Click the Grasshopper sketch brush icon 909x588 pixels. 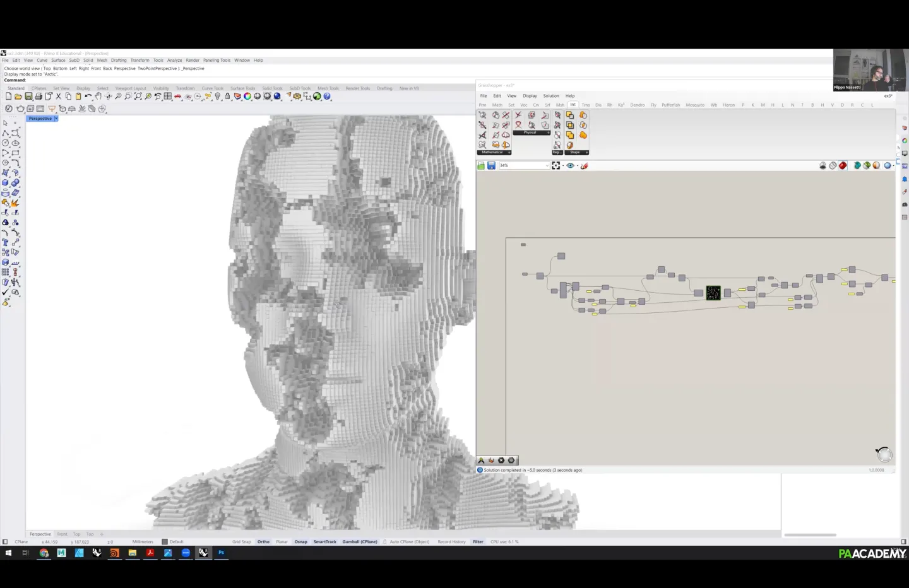coord(584,166)
